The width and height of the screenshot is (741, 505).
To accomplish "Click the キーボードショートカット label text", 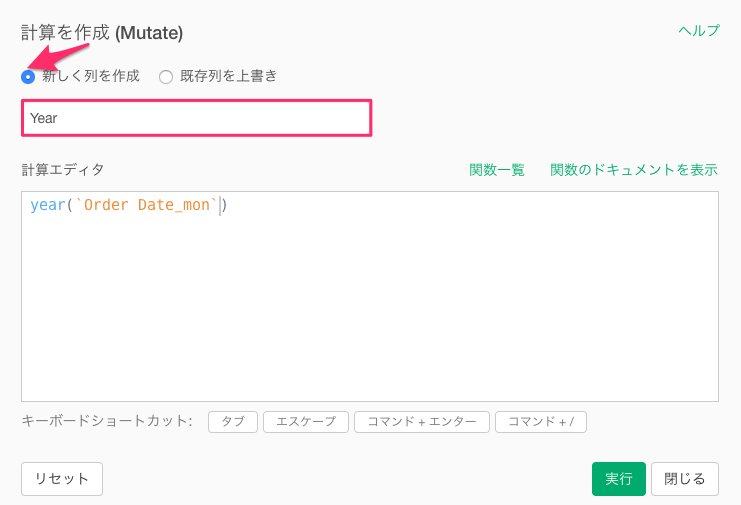I will click(107, 420).
